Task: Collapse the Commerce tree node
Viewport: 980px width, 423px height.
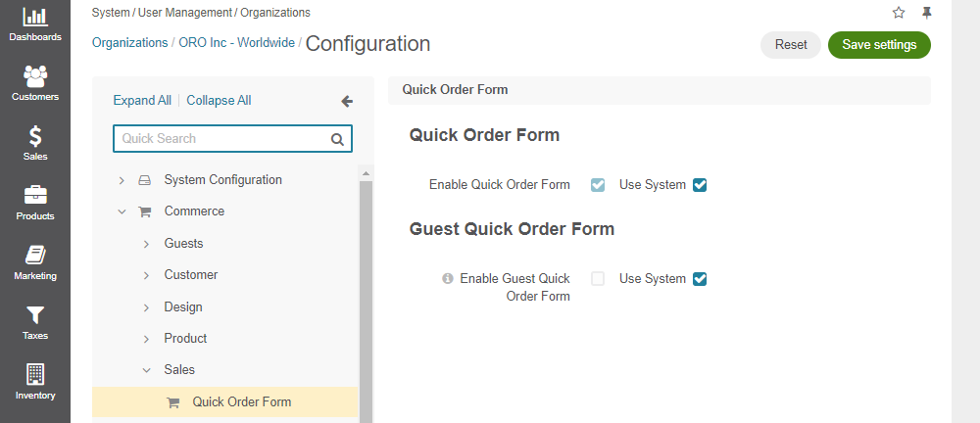Action: pyautogui.click(x=122, y=211)
